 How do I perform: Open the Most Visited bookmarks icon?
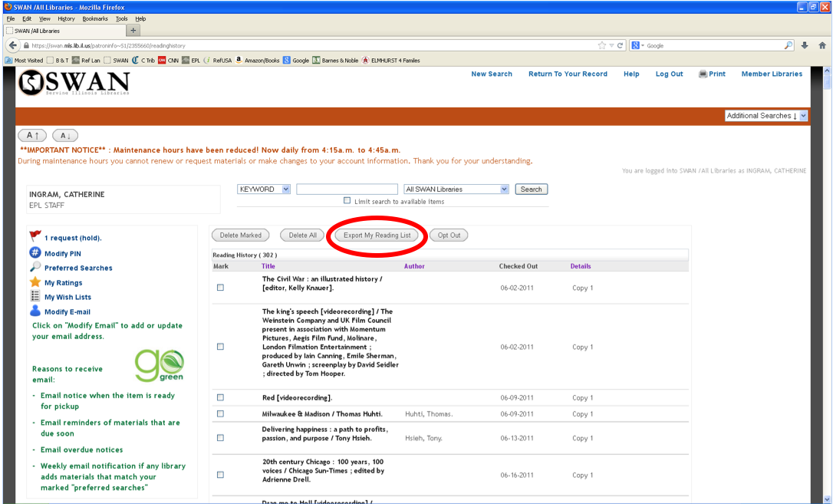[x=8, y=61]
